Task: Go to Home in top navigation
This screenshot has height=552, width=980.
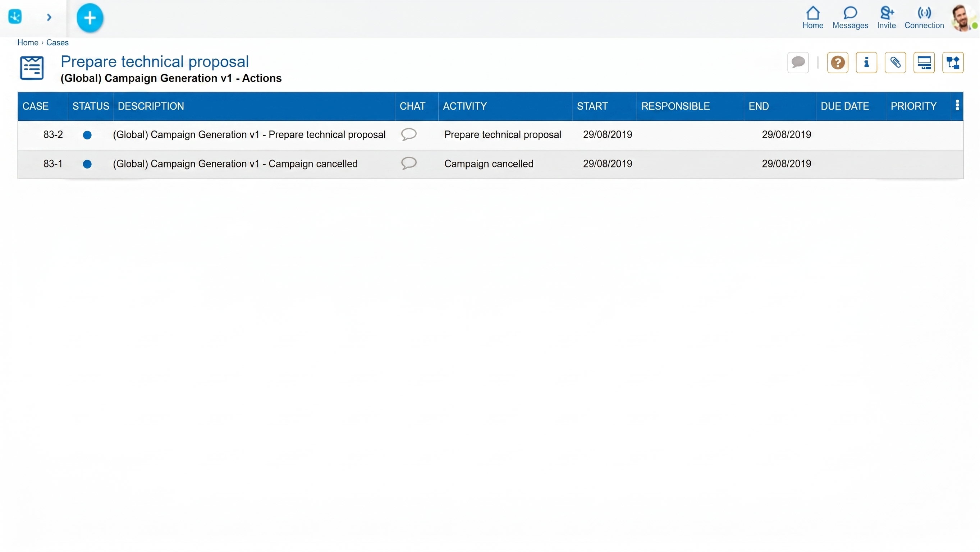Action: click(813, 18)
